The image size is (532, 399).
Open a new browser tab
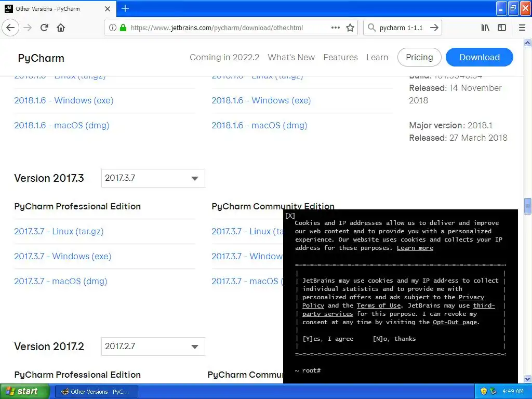click(x=125, y=8)
